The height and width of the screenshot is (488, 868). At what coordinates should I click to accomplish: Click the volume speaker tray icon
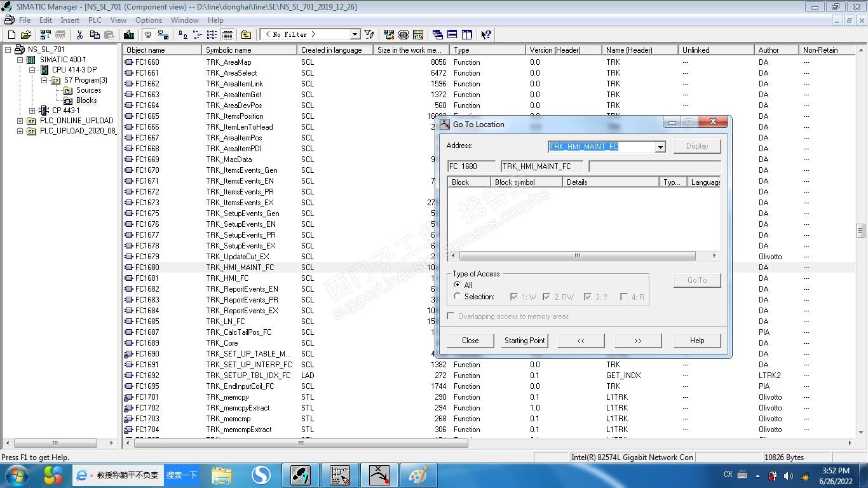point(789,475)
